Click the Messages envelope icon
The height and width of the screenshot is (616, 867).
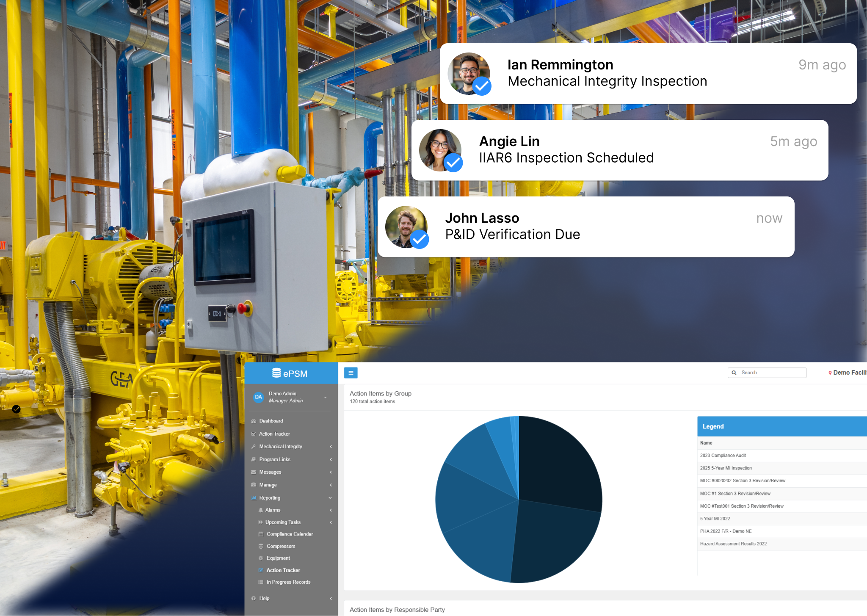(x=254, y=472)
